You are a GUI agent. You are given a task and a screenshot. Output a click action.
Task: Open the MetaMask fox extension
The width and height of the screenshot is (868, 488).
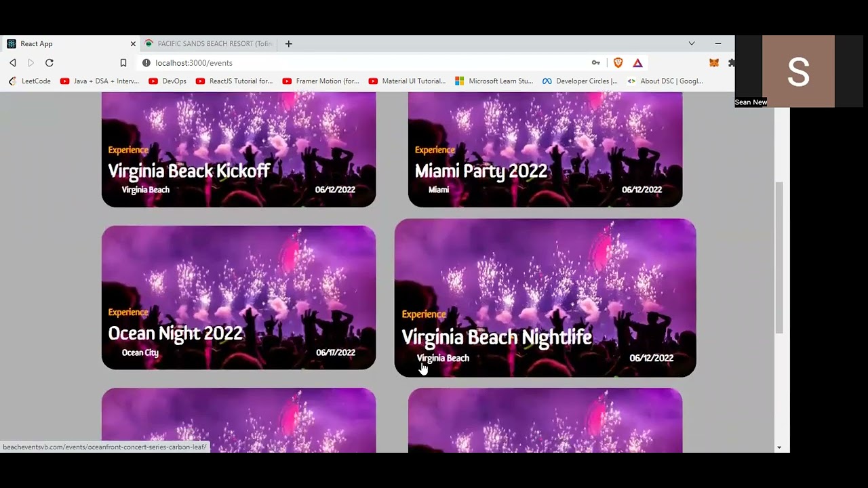click(x=714, y=62)
